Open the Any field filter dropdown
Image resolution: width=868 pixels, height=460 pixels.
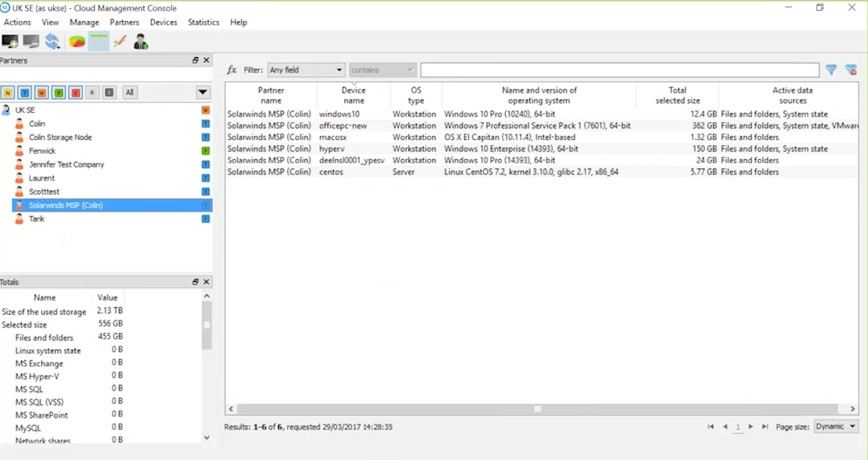[306, 70]
